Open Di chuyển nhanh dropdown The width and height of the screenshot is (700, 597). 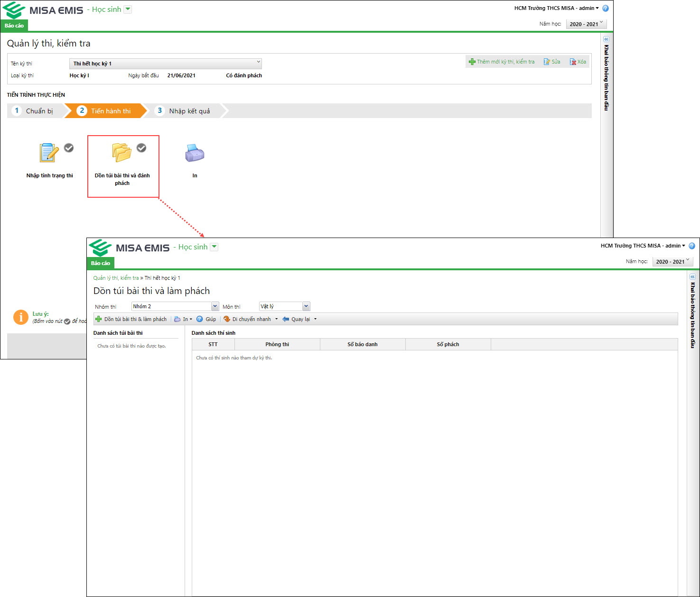point(251,319)
